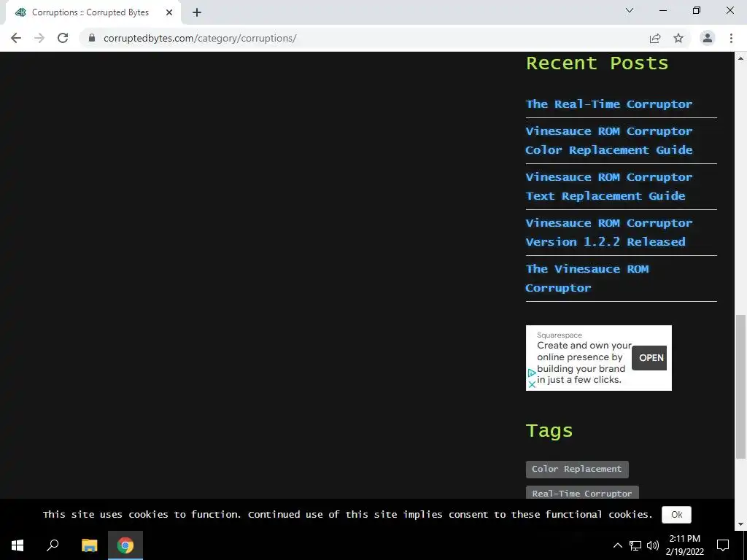
Task: Open Chrome profile avatar
Action: pos(708,38)
